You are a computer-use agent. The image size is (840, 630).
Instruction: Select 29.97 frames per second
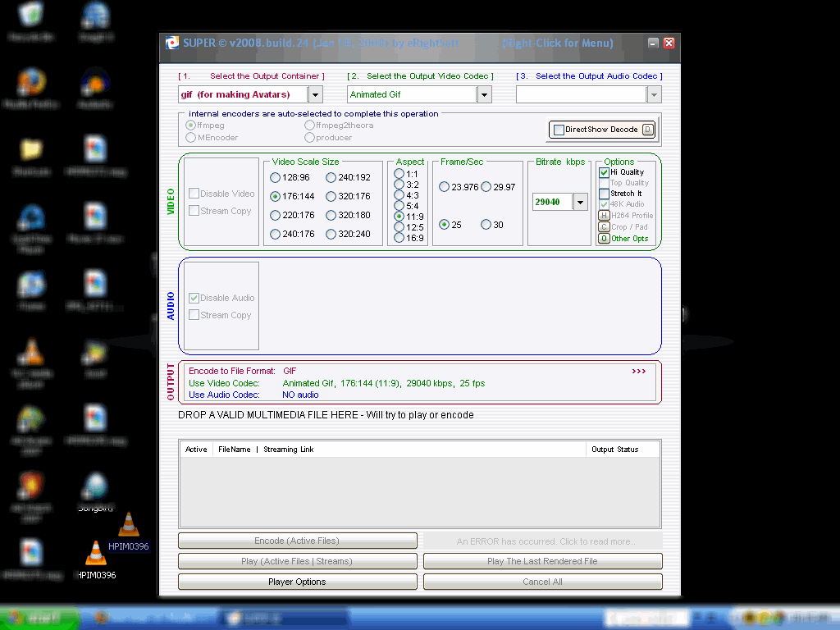click(x=486, y=187)
